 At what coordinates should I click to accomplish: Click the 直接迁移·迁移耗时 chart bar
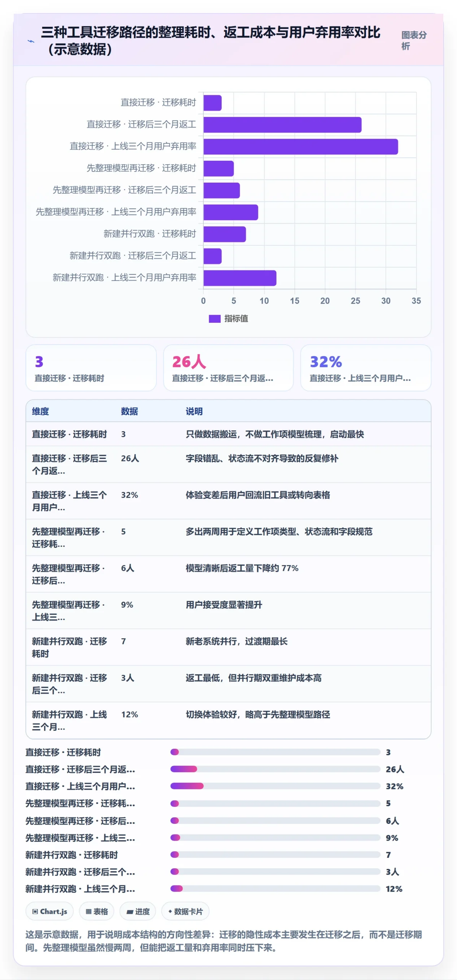[212, 103]
